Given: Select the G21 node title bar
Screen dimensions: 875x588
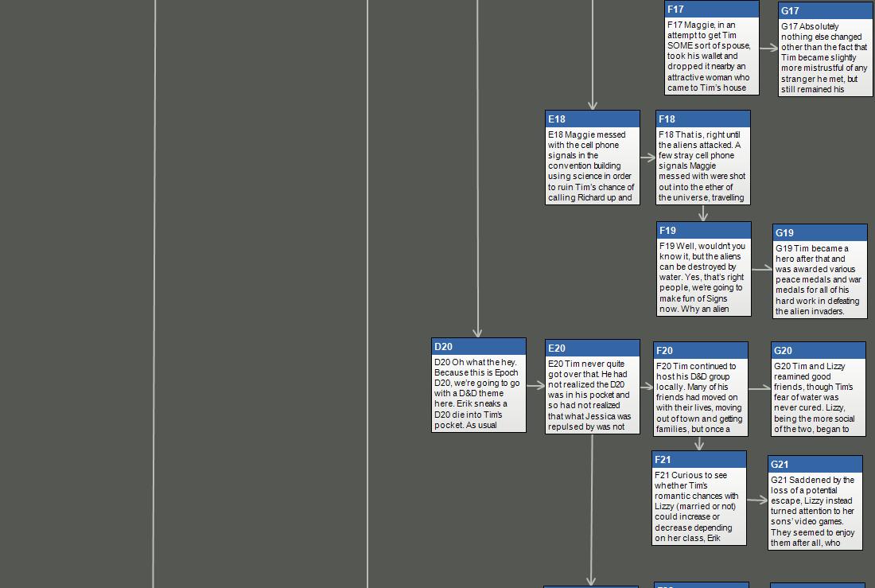Looking at the screenshot, I should [815, 465].
